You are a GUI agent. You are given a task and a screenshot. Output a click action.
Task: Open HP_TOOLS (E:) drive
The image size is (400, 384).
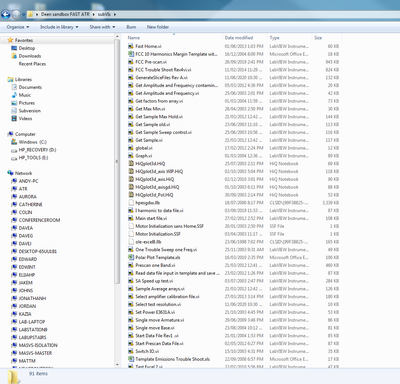click(x=33, y=158)
